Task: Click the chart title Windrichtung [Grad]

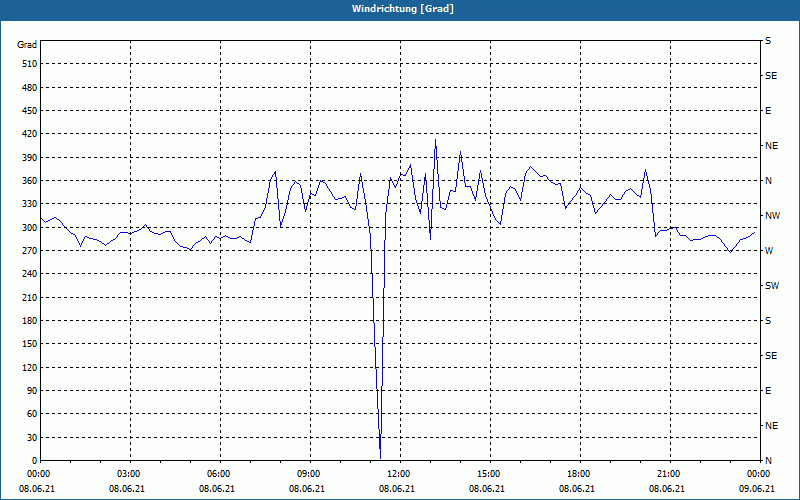Action: coord(403,9)
